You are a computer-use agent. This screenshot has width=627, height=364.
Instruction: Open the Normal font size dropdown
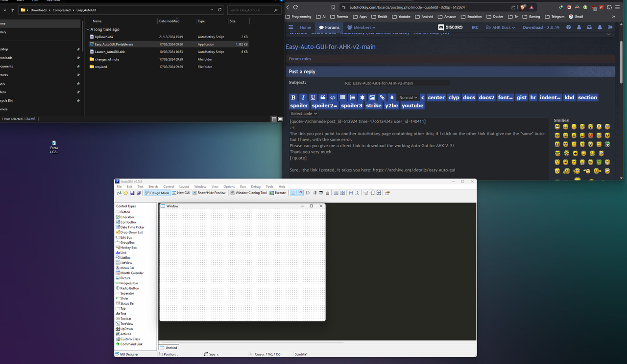point(408,97)
